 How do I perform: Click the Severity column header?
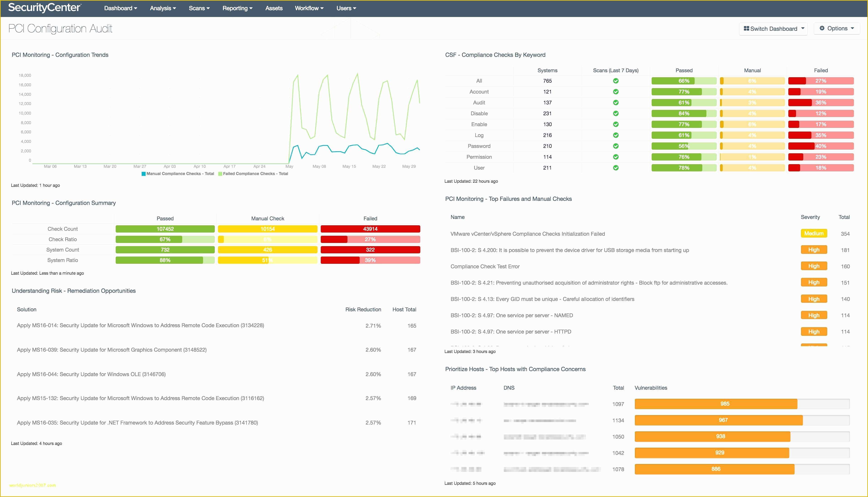point(810,217)
